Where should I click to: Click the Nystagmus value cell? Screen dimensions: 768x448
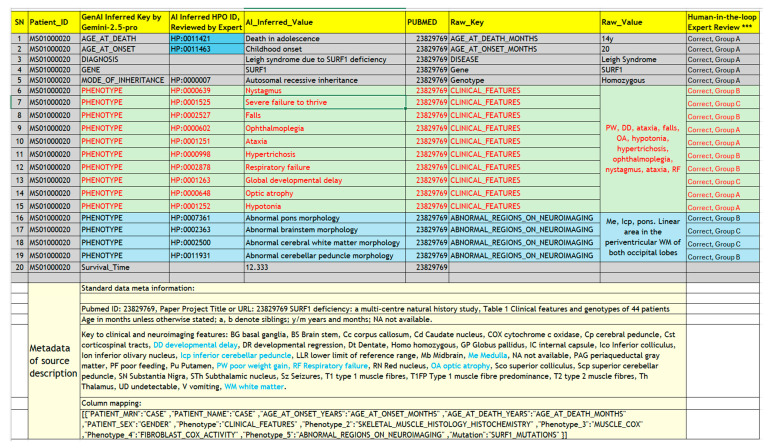click(324, 91)
